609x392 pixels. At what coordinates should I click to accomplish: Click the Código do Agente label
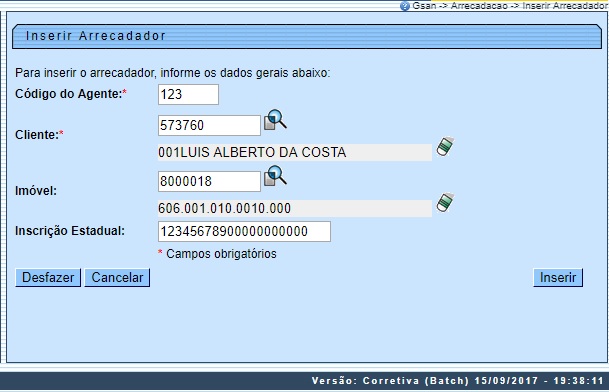tap(71, 94)
